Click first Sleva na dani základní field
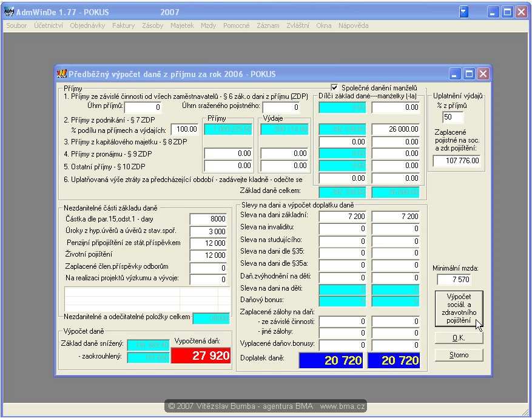The width and height of the screenshot is (532, 418). 343,217
